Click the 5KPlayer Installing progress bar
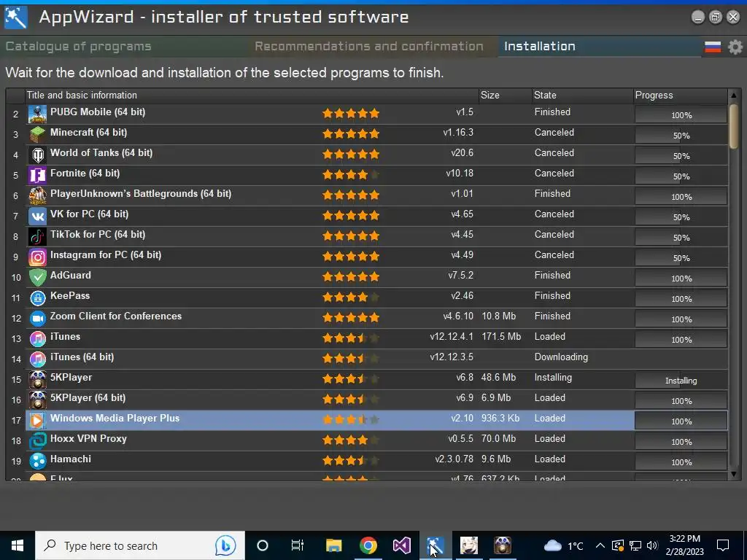The width and height of the screenshot is (747, 560). (681, 381)
